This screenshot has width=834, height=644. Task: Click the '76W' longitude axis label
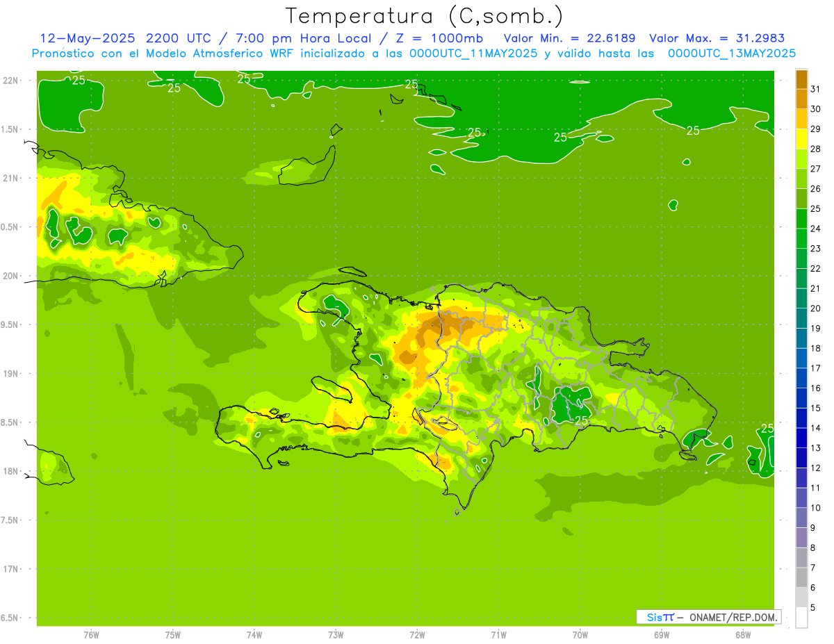[x=91, y=635]
